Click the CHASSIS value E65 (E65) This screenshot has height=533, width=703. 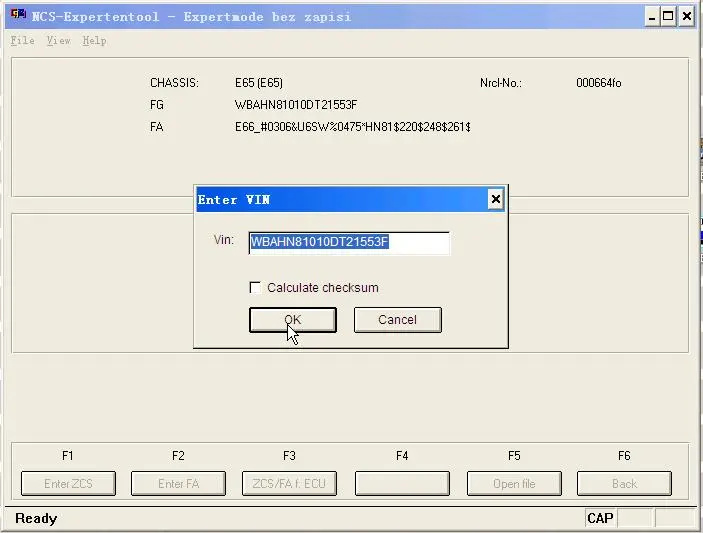[x=259, y=83]
